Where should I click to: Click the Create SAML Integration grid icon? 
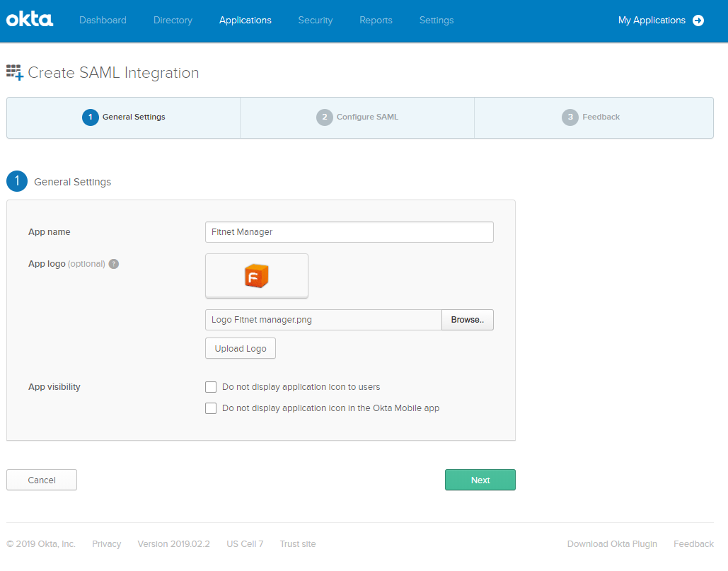click(x=14, y=72)
